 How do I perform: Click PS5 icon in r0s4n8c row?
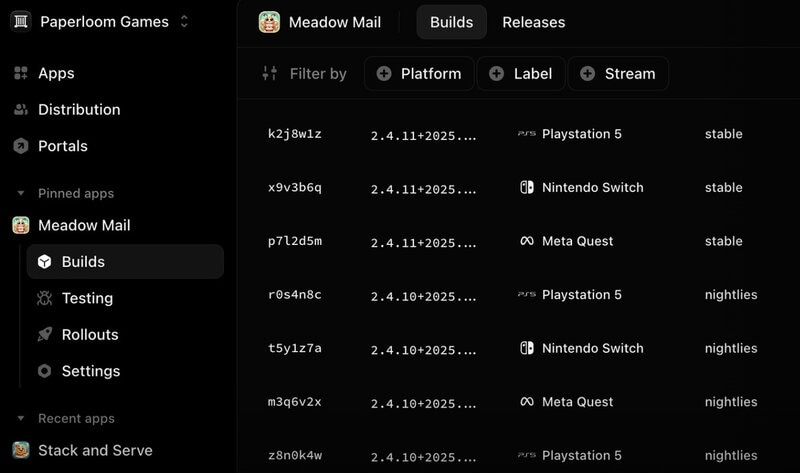coord(527,294)
